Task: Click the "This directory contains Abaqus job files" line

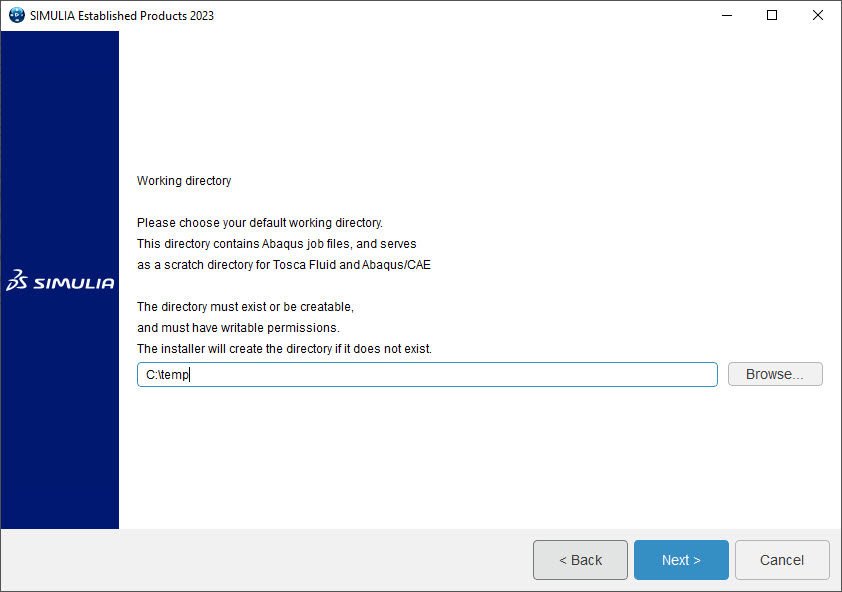Action: pos(277,244)
